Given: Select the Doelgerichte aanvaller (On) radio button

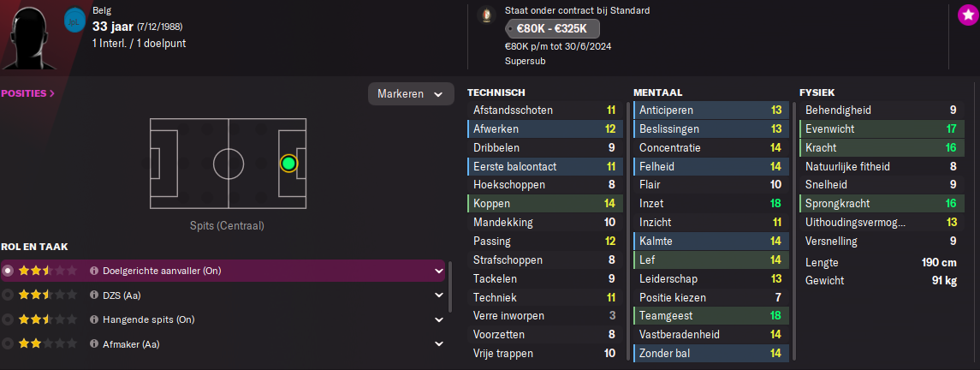Looking at the screenshot, I should pos(8,272).
